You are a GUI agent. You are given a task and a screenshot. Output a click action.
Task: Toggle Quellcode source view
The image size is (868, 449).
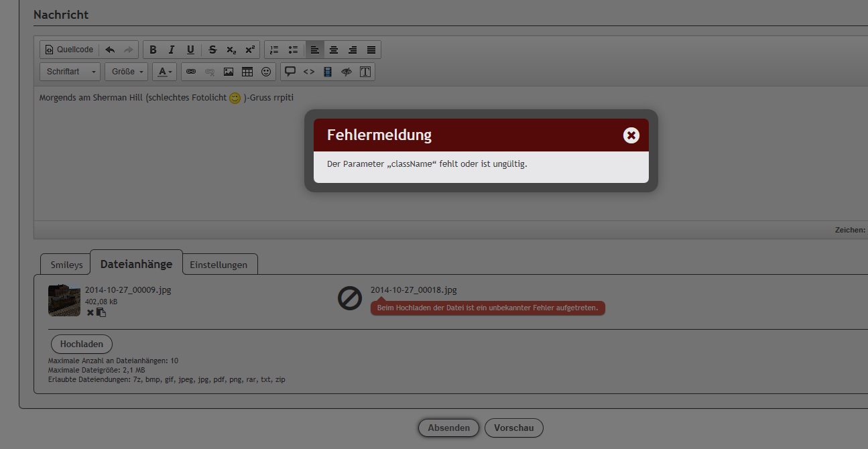69,50
